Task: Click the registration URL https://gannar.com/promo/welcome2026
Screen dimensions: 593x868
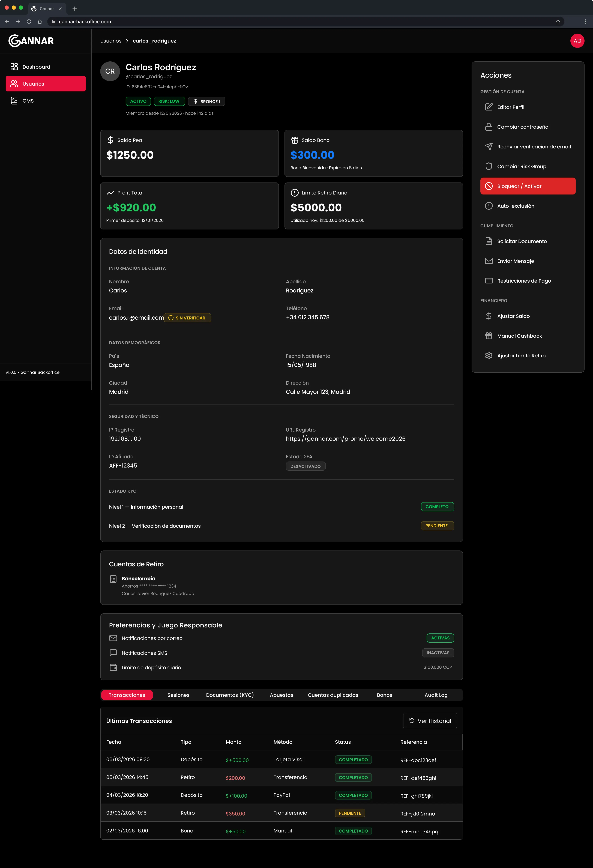Action: tap(345, 439)
